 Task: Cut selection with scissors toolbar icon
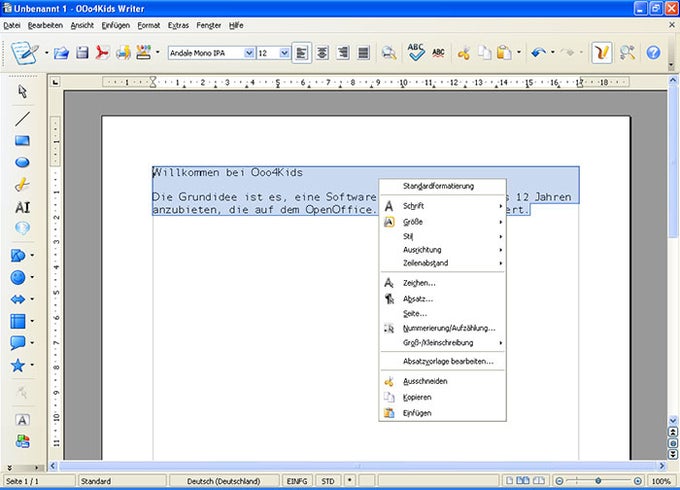pos(463,53)
